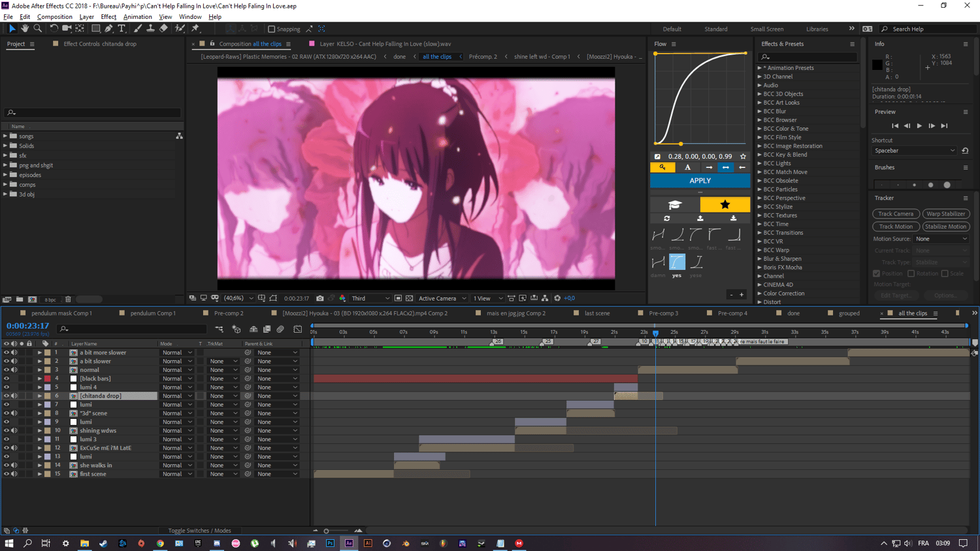Click the APPLY button in Flow panel

(700, 180)
